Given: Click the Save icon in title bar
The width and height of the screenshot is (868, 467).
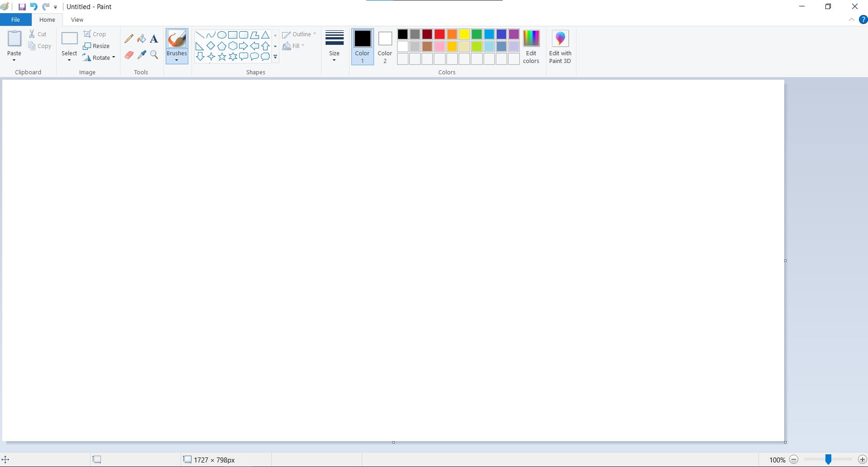Looking at the screenshot, I should click(x=22, y=7).
